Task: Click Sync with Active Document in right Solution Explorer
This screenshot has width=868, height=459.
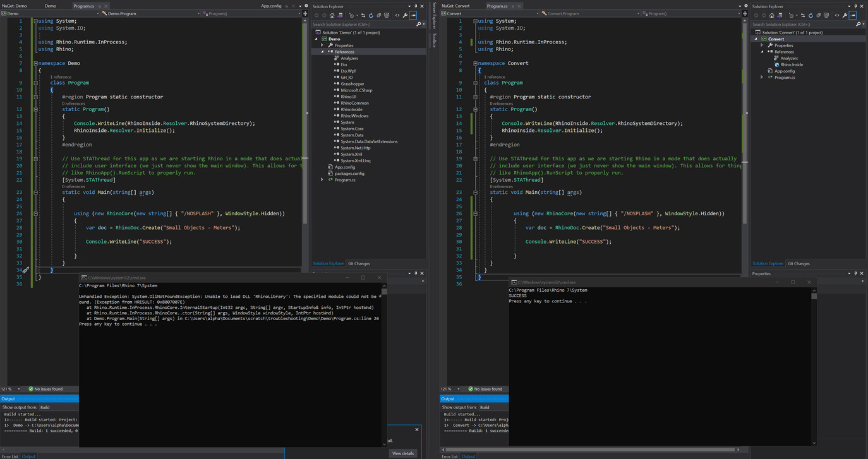Action: tap(802, 15)
